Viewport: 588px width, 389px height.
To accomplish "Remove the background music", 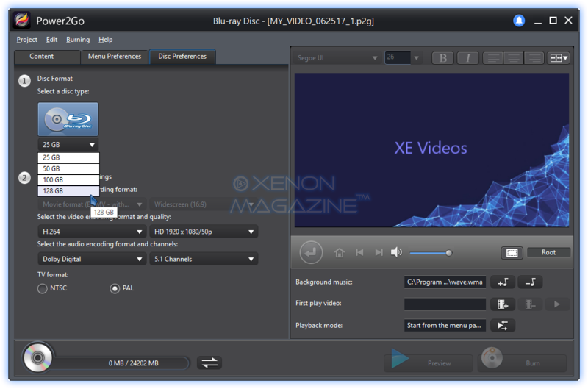I will pyautogui.click(x=530, y=282).
